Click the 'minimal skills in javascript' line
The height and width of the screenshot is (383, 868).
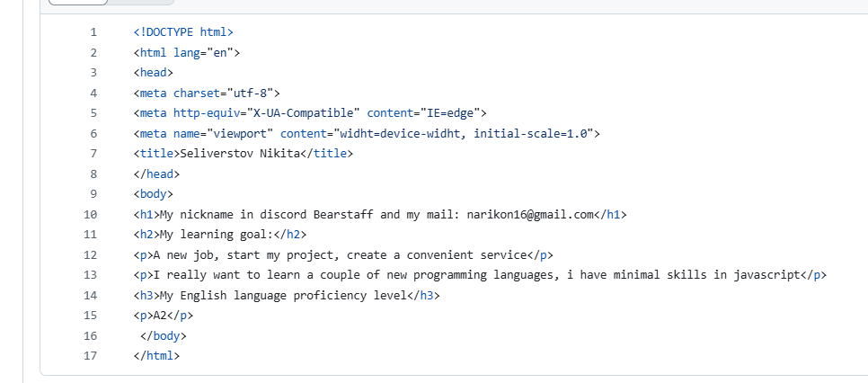tap(480, 275)
